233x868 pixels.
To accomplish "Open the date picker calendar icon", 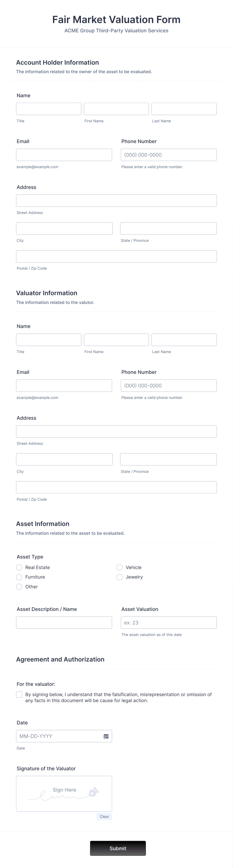I will click(x=106, y=736).
